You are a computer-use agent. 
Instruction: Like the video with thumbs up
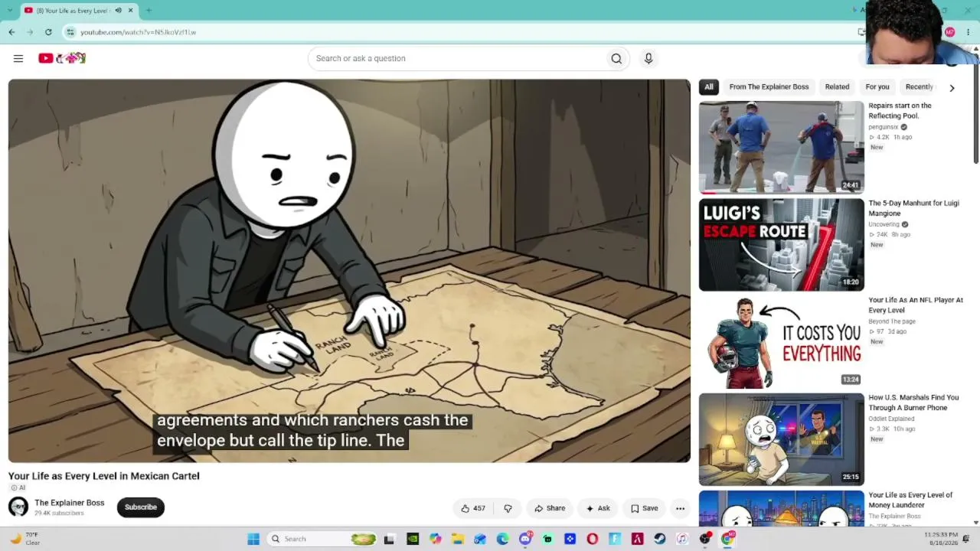[472, 508]
